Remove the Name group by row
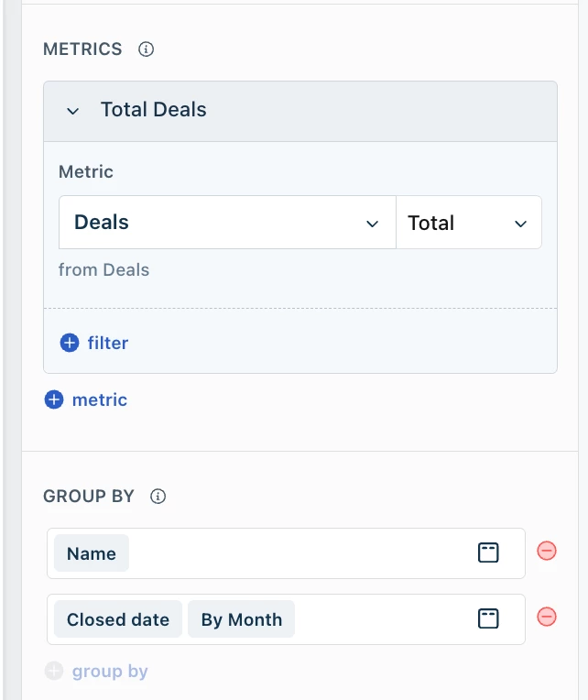 547,551
